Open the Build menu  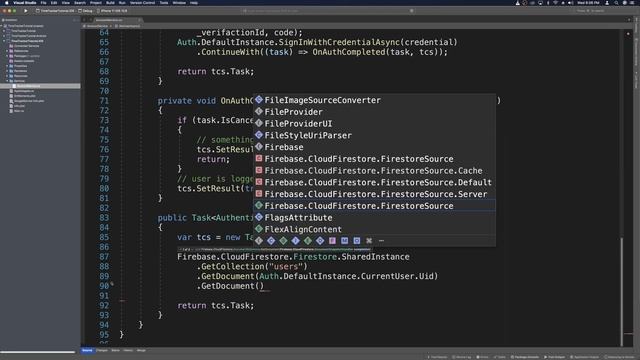coord(110,3)
